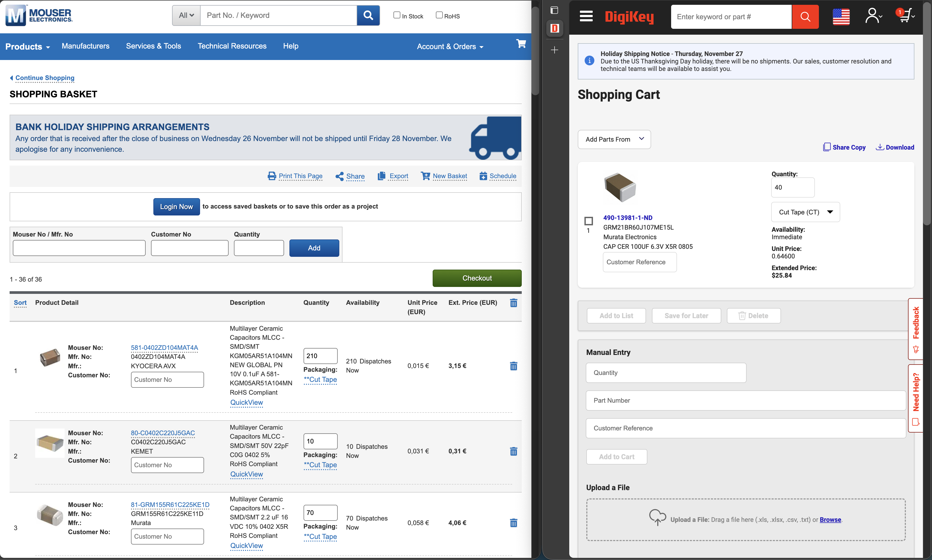932x560 pixels.
Task: Enable the RoHS filter checkbox
Action: point(439,15)
